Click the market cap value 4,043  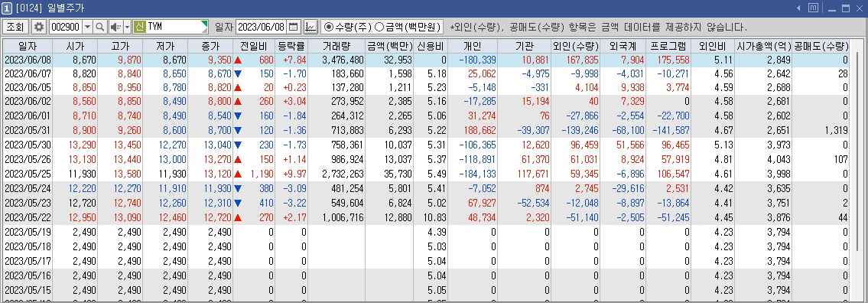click(x=779, y=159)
